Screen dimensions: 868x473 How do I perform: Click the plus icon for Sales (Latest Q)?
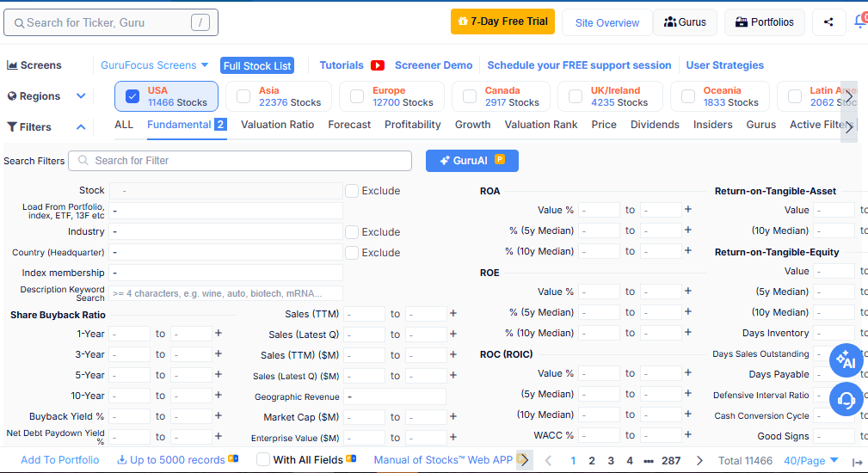(x=453, y=334)
